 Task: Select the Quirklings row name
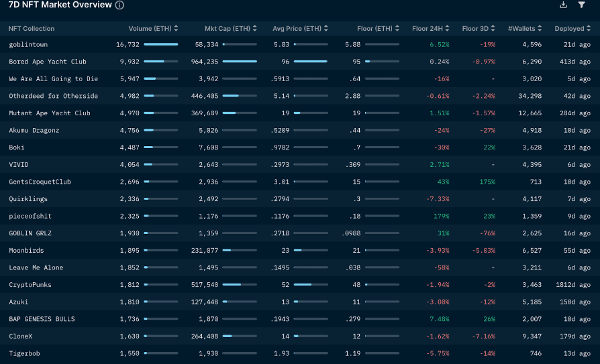28,199
